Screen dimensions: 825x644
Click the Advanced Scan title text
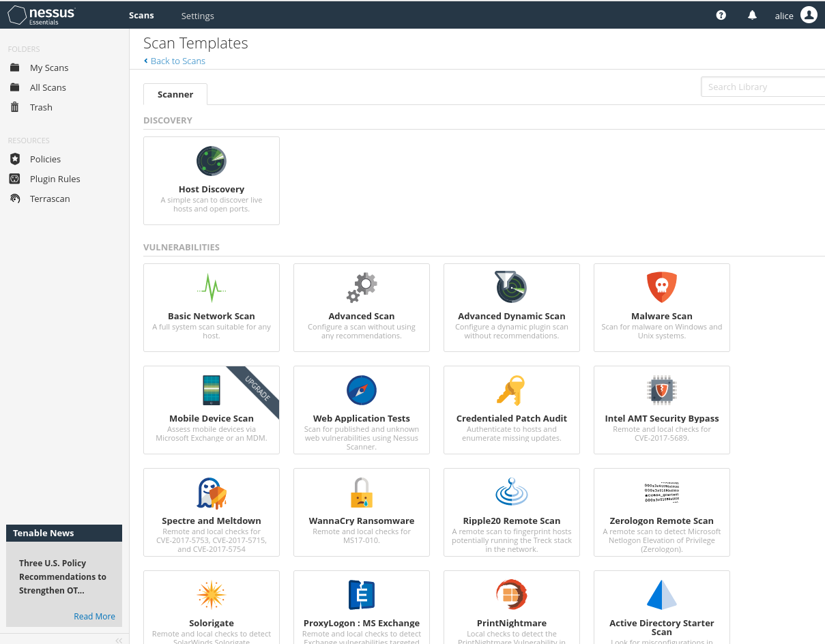(x=362, y=316)
